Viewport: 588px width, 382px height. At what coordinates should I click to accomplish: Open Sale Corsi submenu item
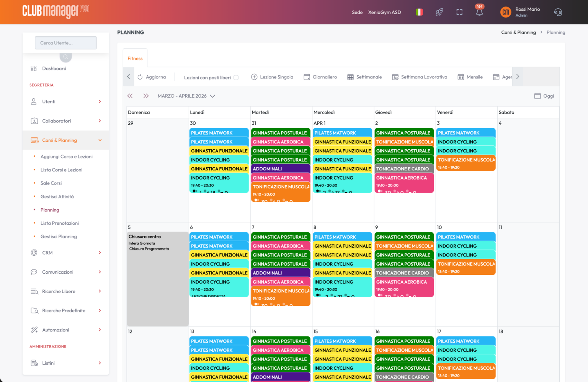[51, 183]
